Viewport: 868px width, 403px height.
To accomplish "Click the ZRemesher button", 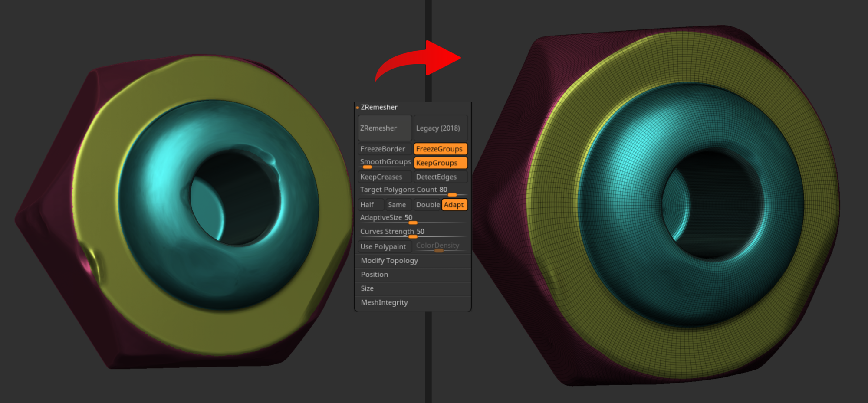I will [385, 128].
